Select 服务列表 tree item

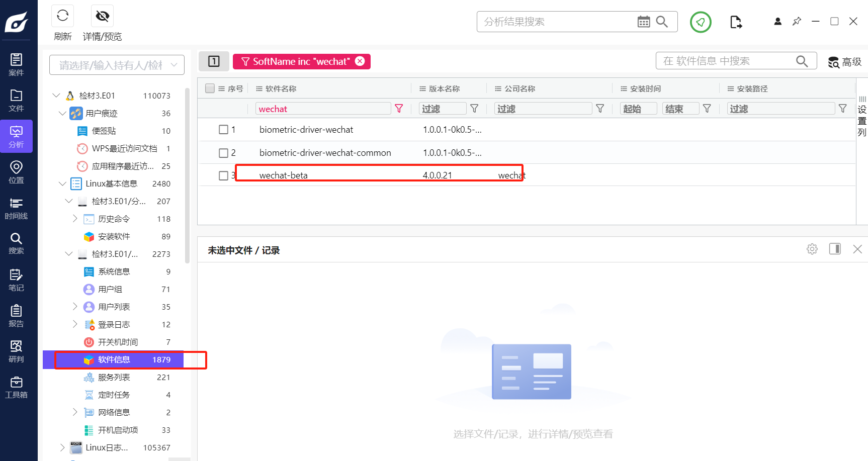click(114, 377)
